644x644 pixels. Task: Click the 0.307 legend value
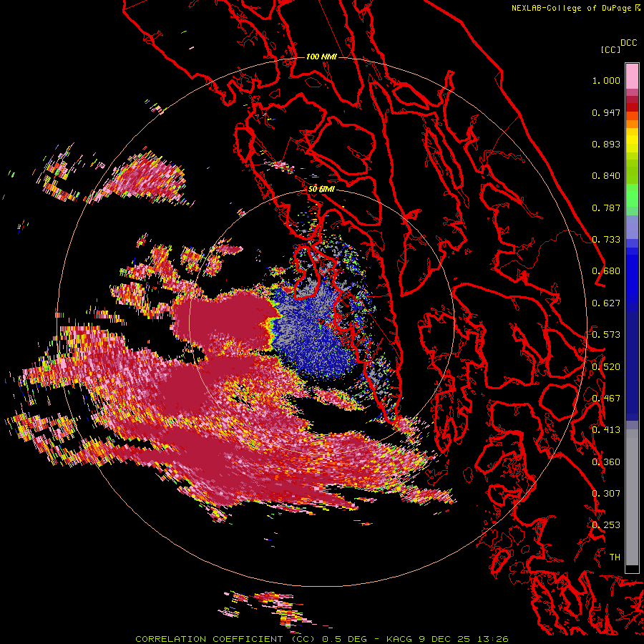[x=606, y=494]
